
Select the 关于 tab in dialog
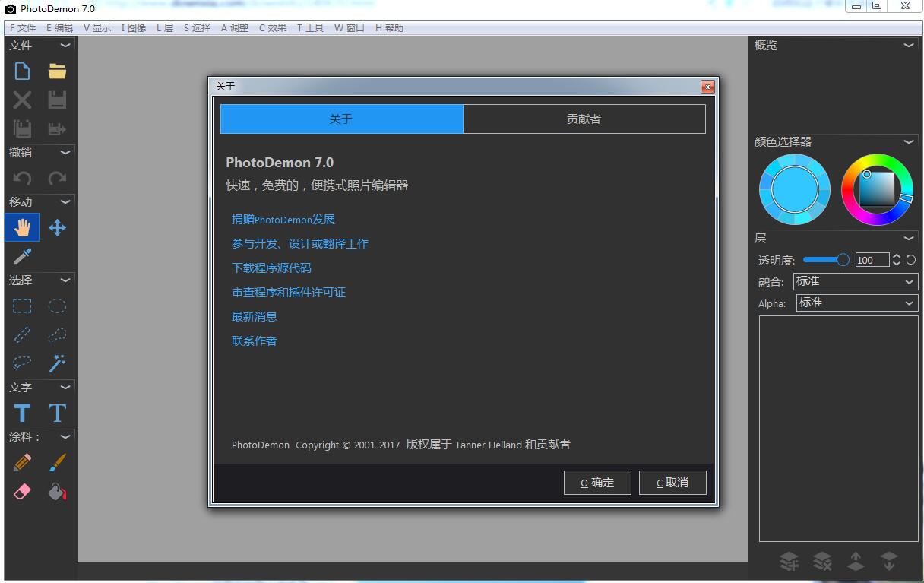341,119
